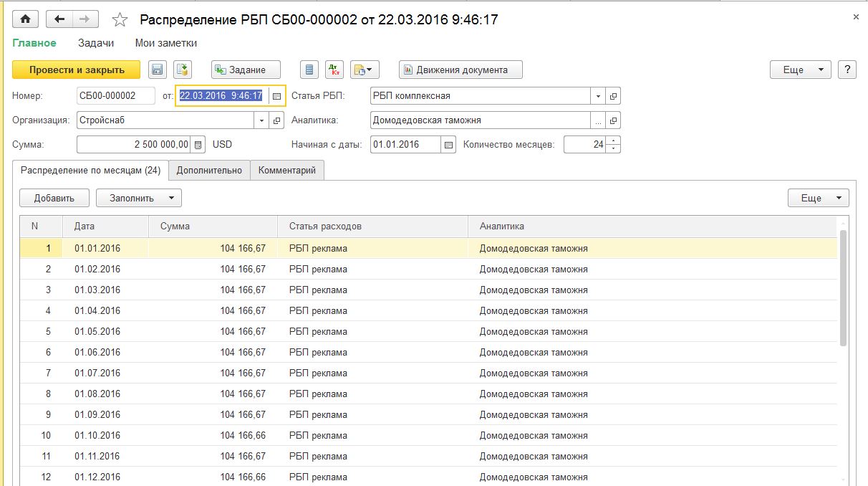The height and width of the screenshot is (486, 868).
Task: Click the Движения документа button
Action: pos(460,70)
